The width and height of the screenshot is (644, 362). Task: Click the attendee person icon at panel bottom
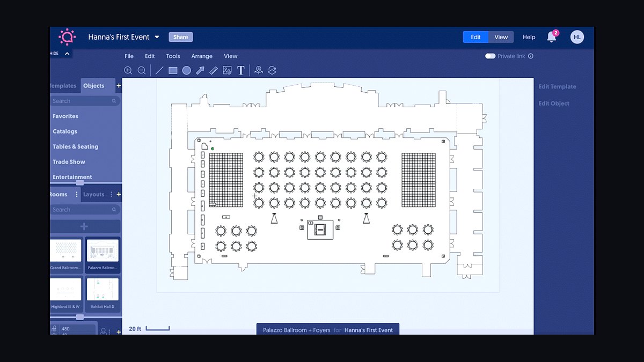coord(103,331)
